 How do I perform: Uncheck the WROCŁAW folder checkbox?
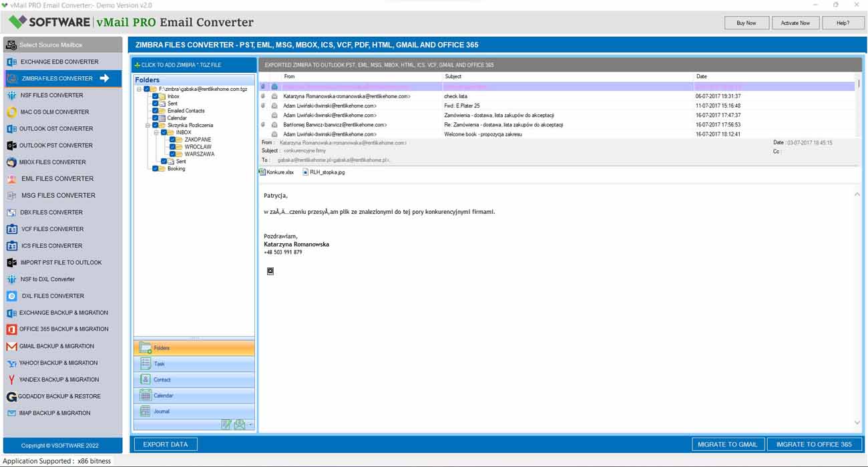coord(172,147)
